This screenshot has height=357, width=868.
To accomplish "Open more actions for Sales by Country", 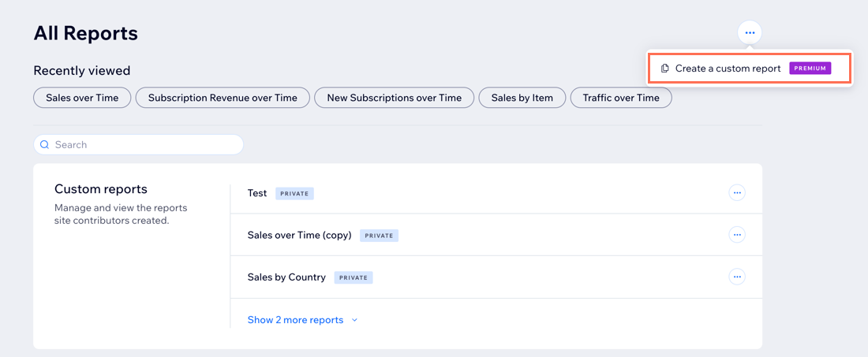I will (x=737, y=277).
